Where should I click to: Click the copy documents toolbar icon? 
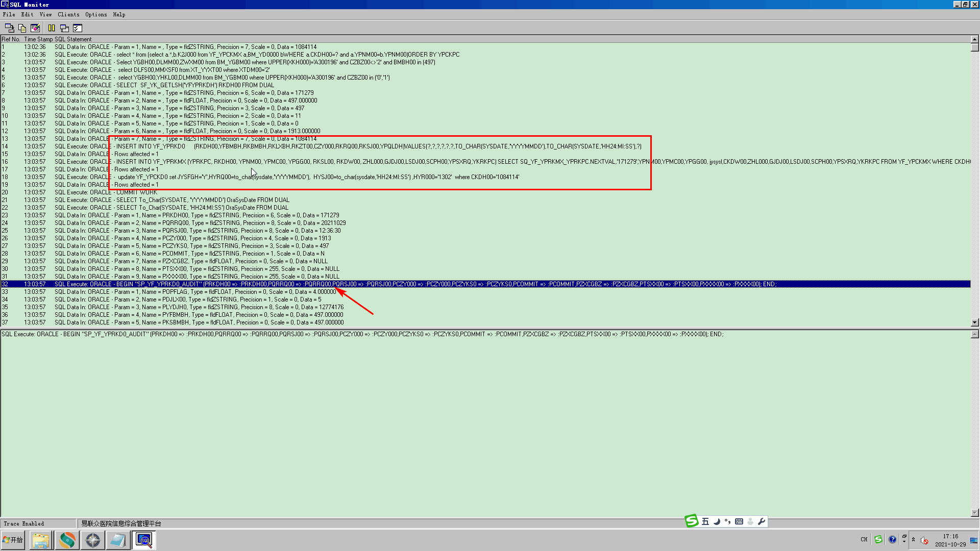22,28
